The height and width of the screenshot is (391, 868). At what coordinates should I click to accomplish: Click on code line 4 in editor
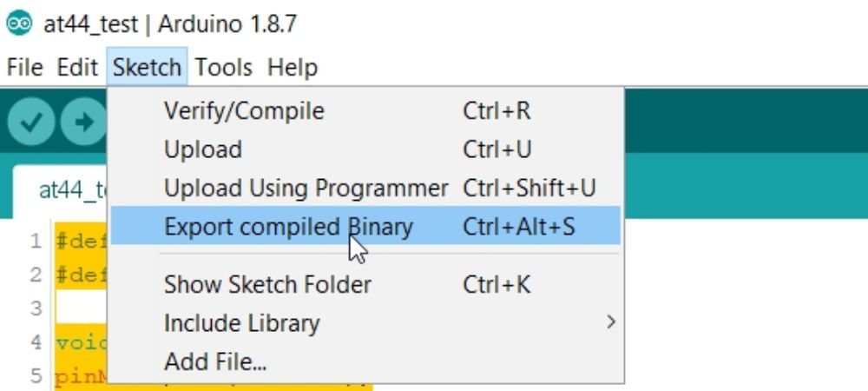coord(82,343)
